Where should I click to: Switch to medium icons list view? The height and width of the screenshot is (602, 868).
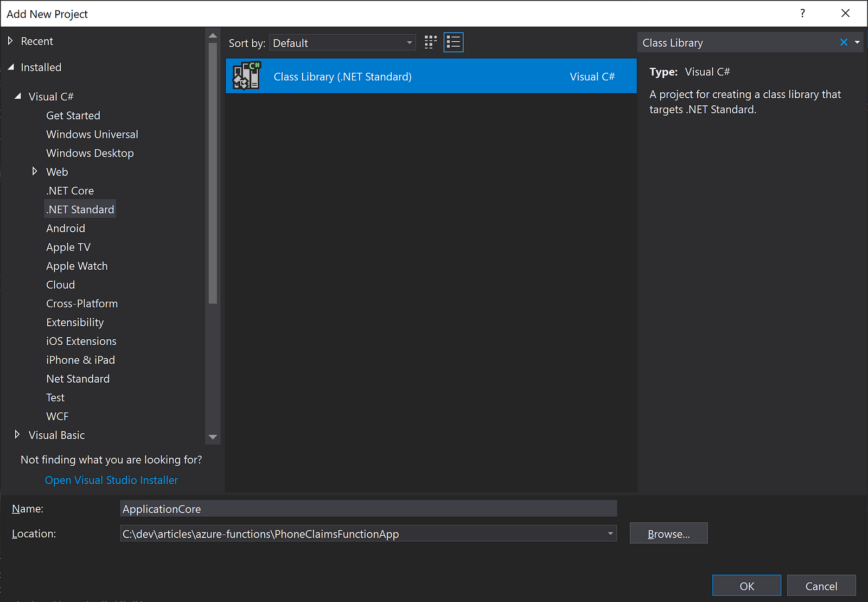click(x=454, y=42)
